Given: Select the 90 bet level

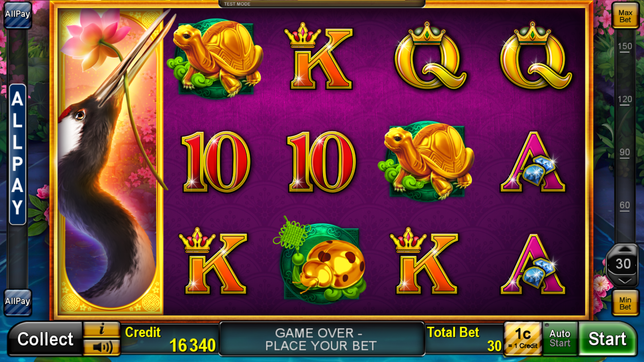Looking at the screenshot, I should 625,153.
